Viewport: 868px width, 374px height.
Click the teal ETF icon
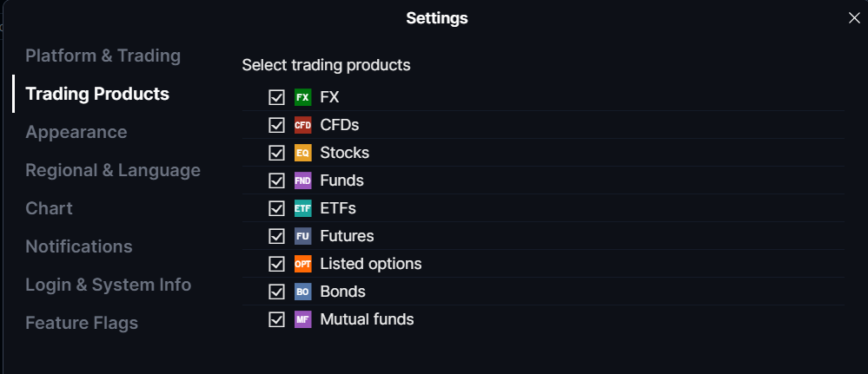(x=303, y=208)
